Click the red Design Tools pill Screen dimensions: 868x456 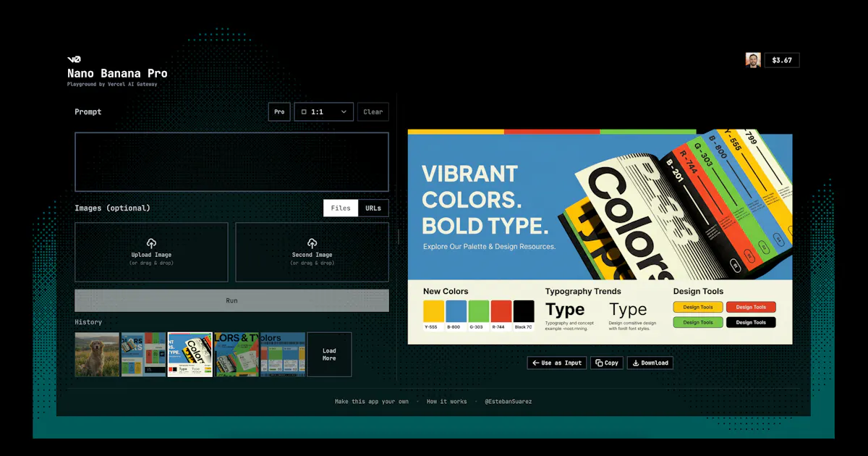click(x=751, y=307)
